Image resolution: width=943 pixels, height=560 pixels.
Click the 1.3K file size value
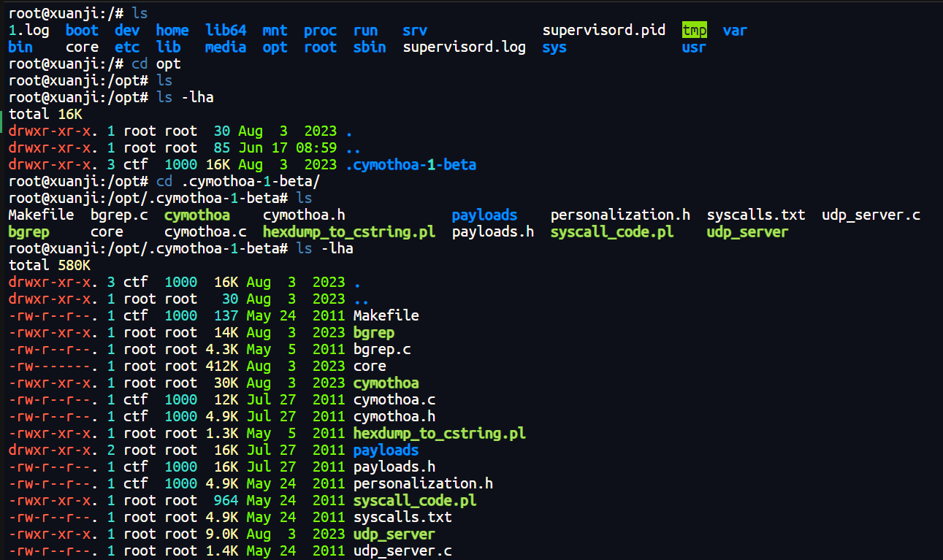tap(222, 434)
